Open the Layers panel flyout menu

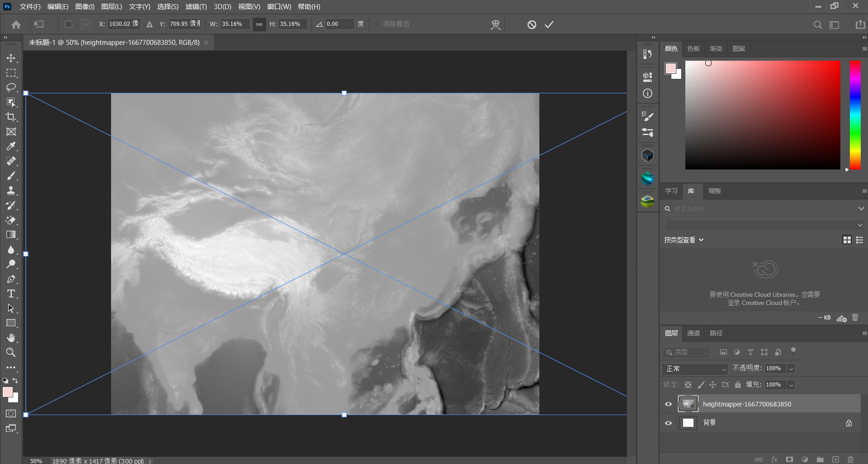pyautogui.click(x=864, y=333)
